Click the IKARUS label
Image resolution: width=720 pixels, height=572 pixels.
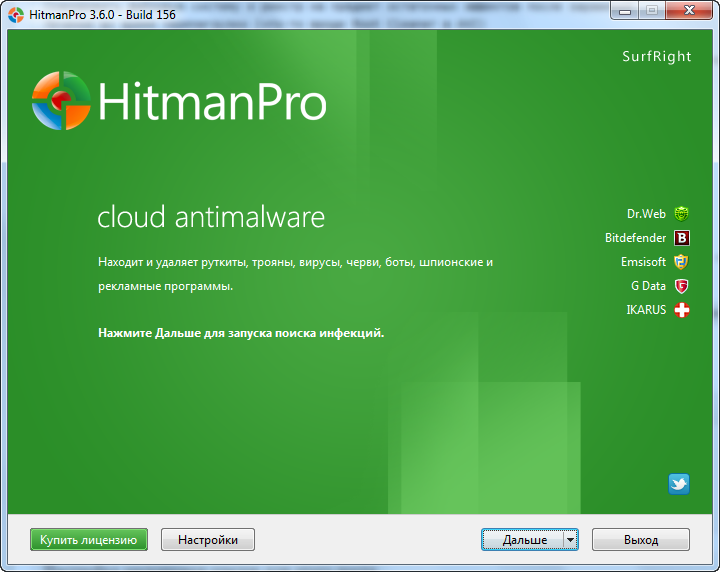pyautogui.click(x=646, y=310)
